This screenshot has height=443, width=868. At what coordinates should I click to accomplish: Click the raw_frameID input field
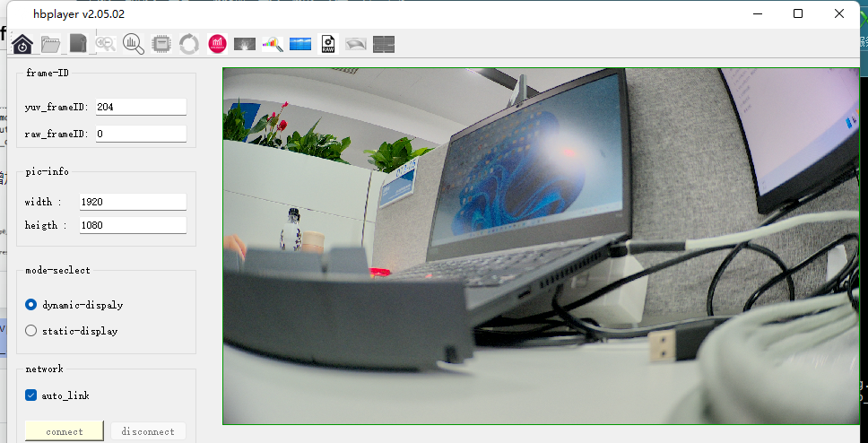tap(141, 134)
